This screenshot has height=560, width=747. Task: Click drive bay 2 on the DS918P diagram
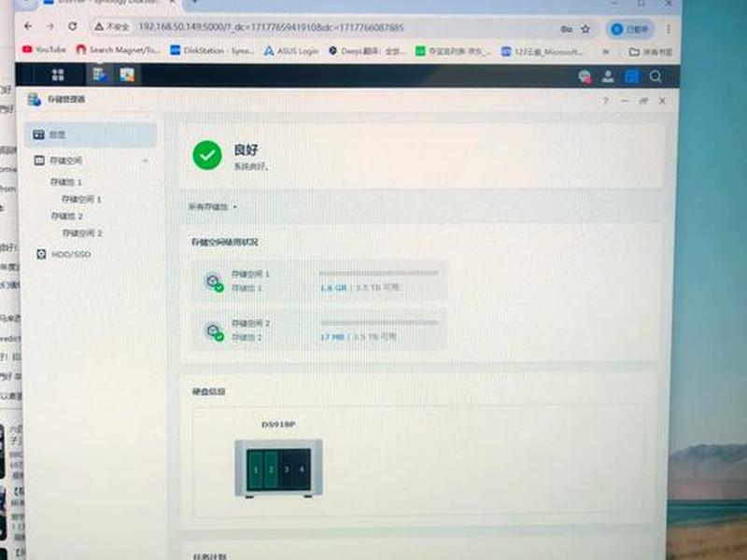pyautogui.click(x=271, y=470)
